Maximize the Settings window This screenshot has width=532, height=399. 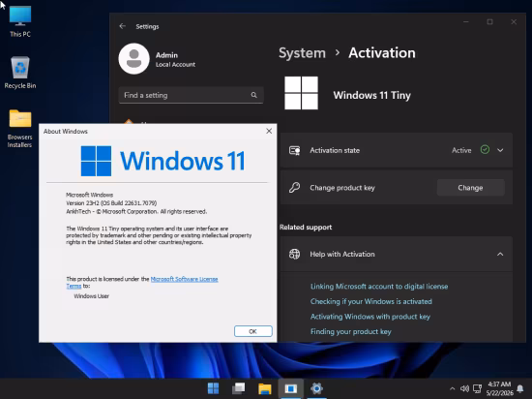490,21
